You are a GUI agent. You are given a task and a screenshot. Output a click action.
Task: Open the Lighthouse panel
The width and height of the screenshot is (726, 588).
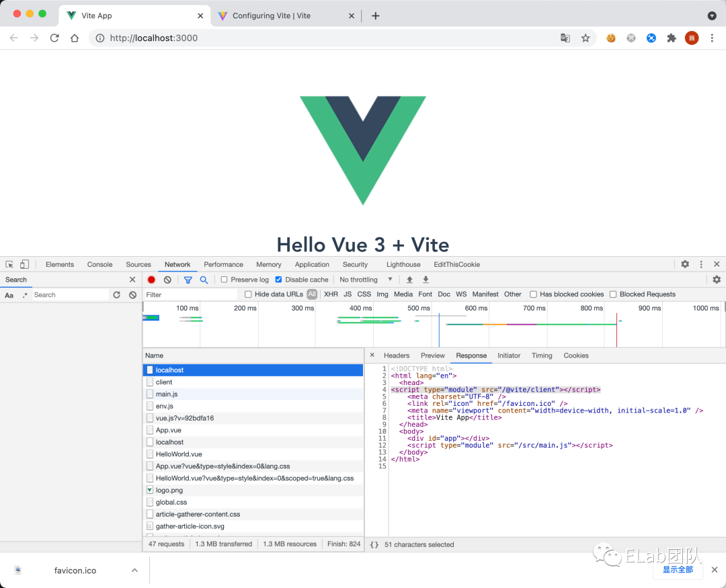[403, 264]
